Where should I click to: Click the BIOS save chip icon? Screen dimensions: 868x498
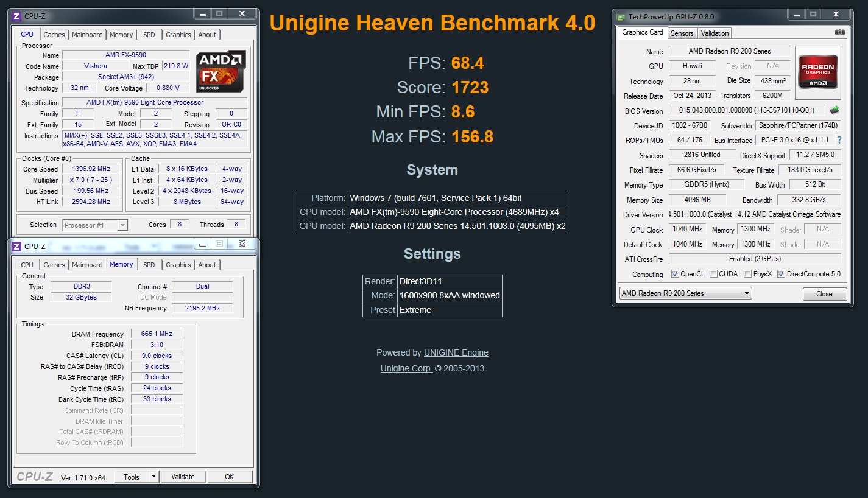[834, 110]
